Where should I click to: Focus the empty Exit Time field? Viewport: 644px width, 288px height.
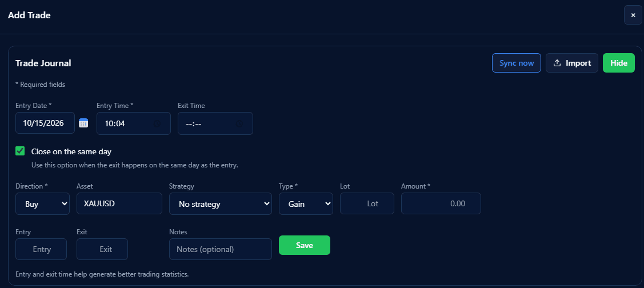tap(215, 123)
